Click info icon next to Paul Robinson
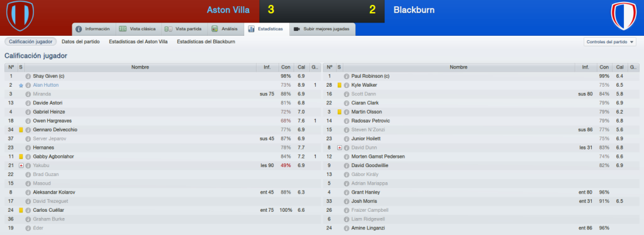Screen dimensions: 644x235 [347, 76]
